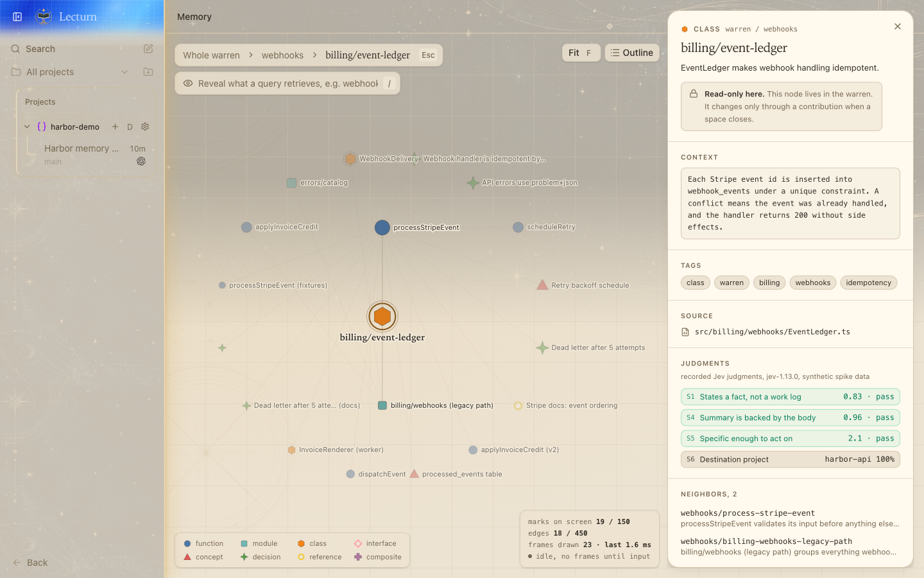Expand the All projects dropdown
This screenshot has height=578, width=924.
click(124, 72)
